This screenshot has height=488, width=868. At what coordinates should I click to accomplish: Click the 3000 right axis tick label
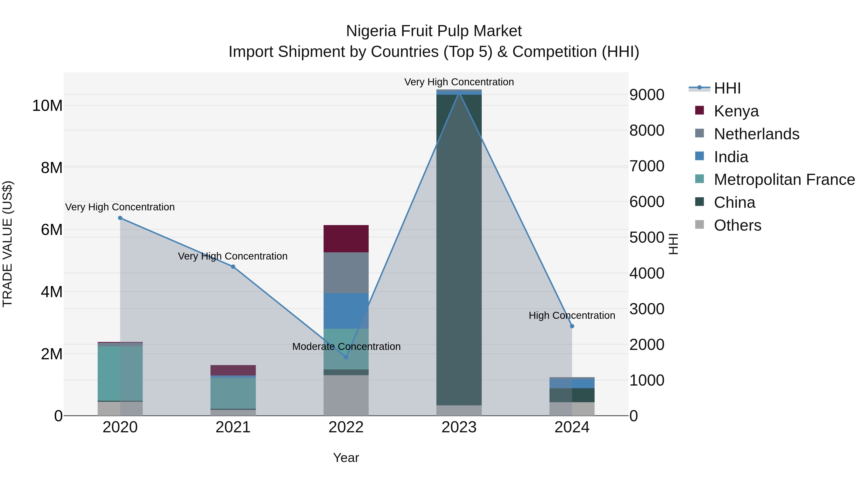click(x=647, y=309)
